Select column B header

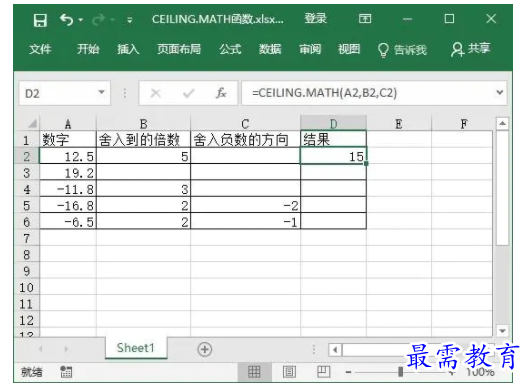point(143,124)
